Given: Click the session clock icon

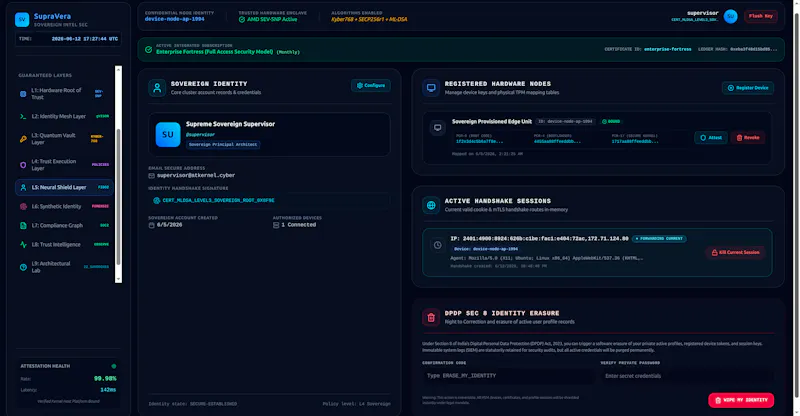Looking at the screenshot, I should (437, 246).
